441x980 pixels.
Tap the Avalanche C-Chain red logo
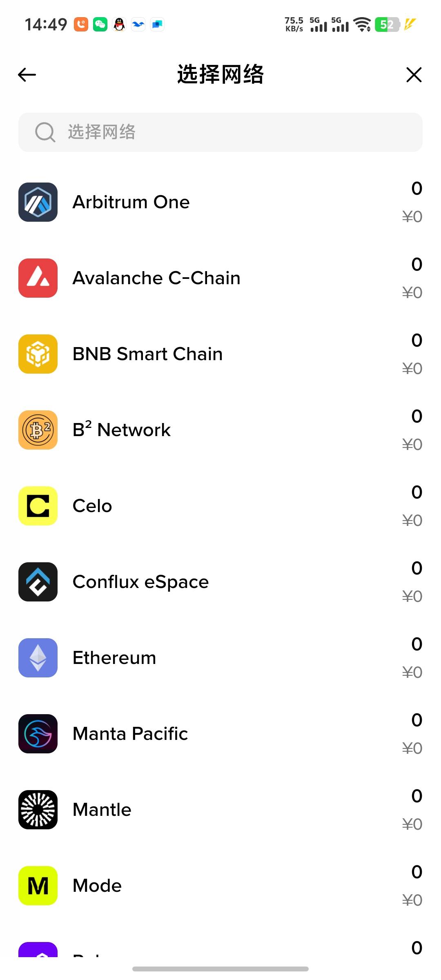[38, 278]
